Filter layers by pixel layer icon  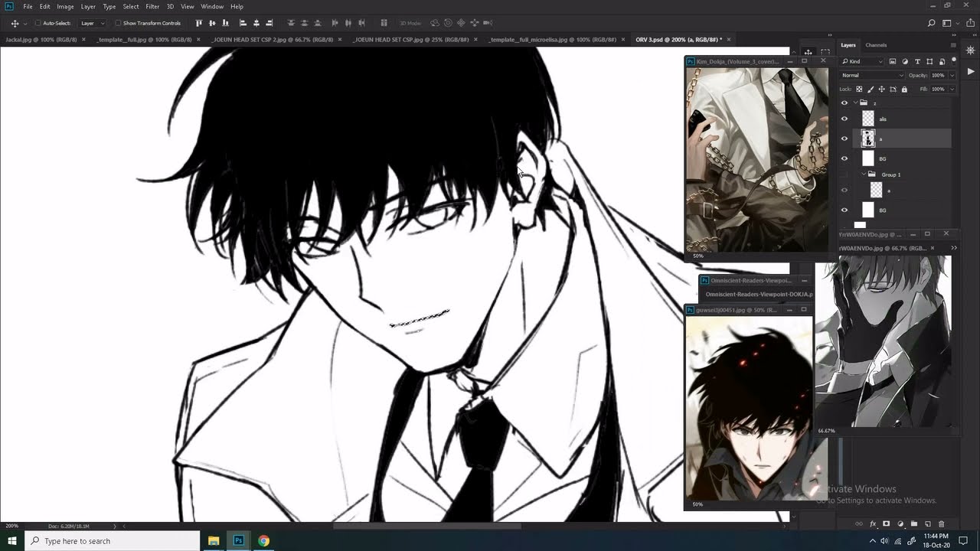pos(893,61)
